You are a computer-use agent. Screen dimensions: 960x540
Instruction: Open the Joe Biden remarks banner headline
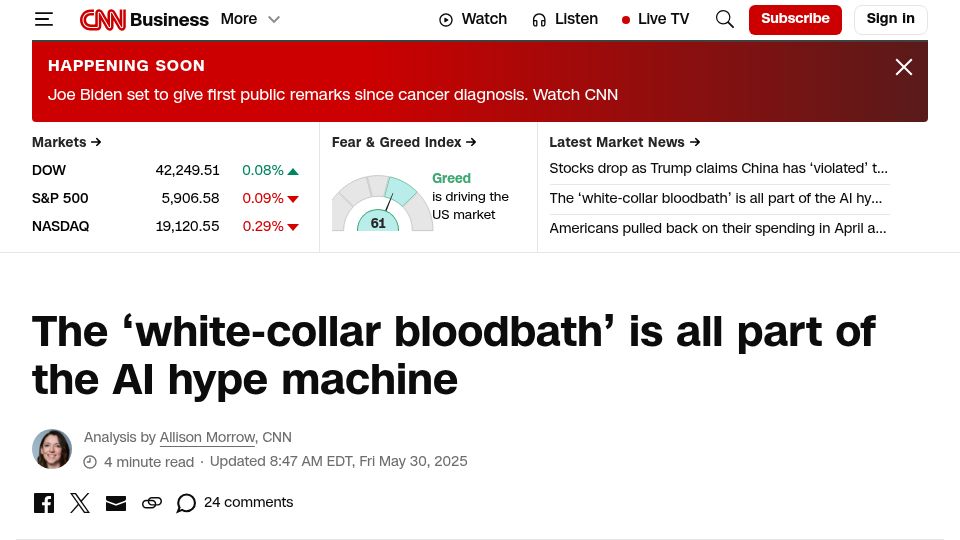coord(333,95)
